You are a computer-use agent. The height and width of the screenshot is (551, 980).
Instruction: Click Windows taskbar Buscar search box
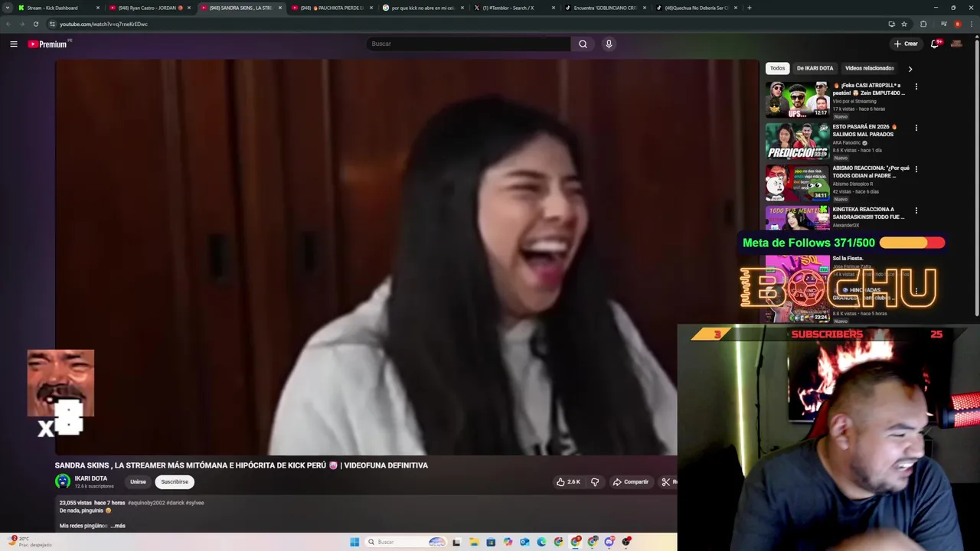(x=406, y=542)
